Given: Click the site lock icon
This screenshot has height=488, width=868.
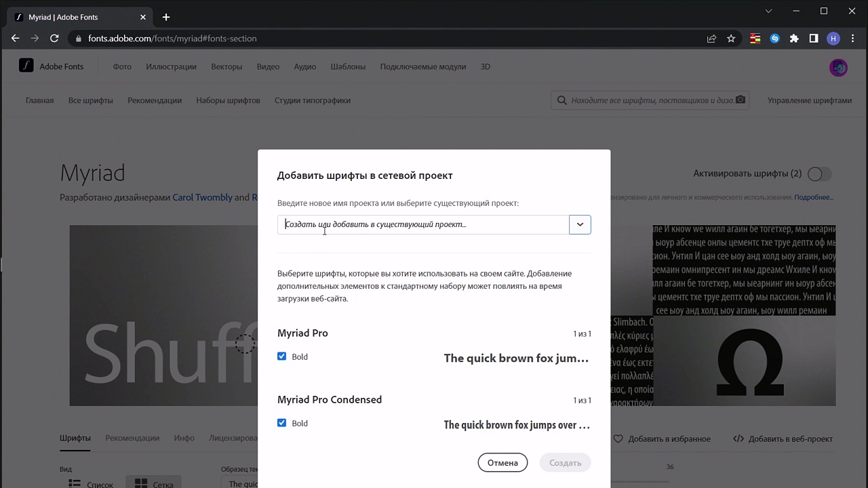Looking at the screenshot, I should pos(79,39).
